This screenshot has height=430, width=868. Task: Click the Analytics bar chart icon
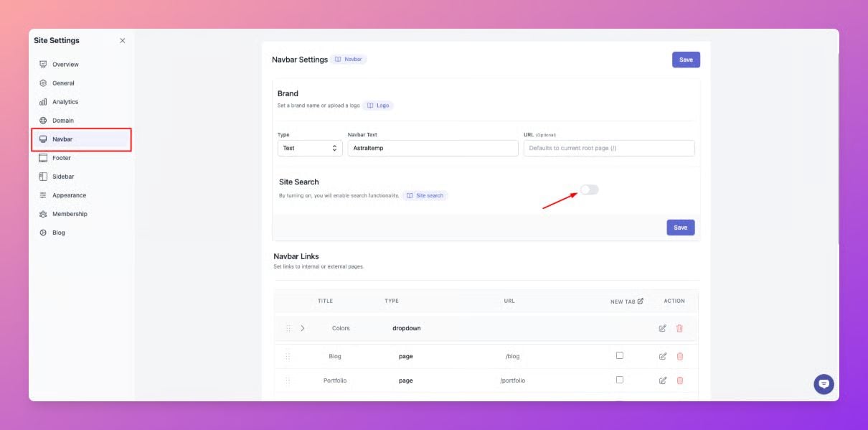click(43, 102)
